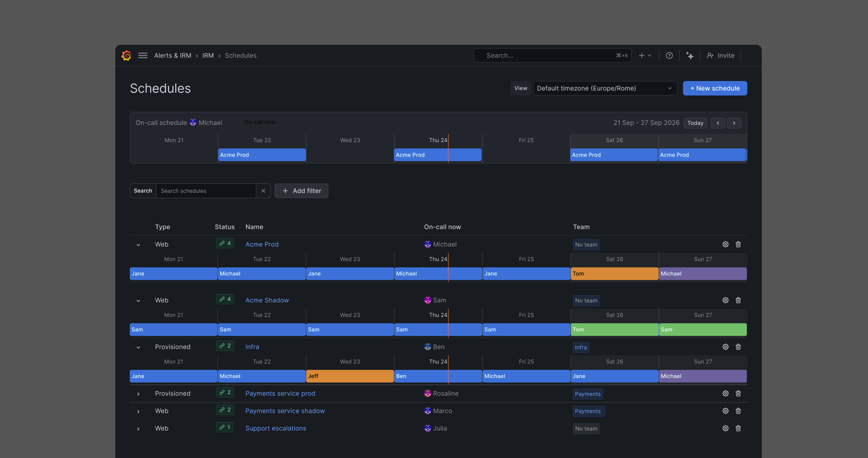Expand the Support escalations row
This screenshot has width=868, height=458.
click(x=138, y=429)
